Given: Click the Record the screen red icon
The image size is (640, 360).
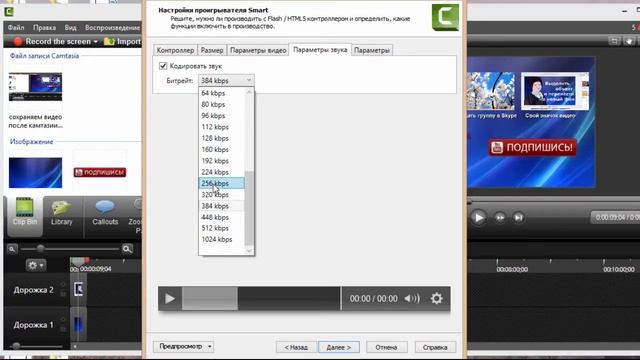Looking at the screenshot, I should click(x=18, y=41).
